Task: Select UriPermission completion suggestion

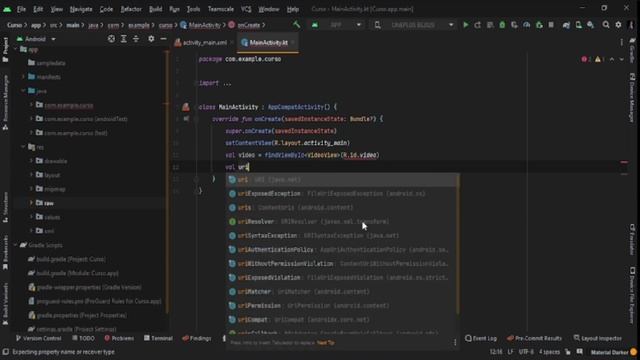Action: click(x=342, y=306)
